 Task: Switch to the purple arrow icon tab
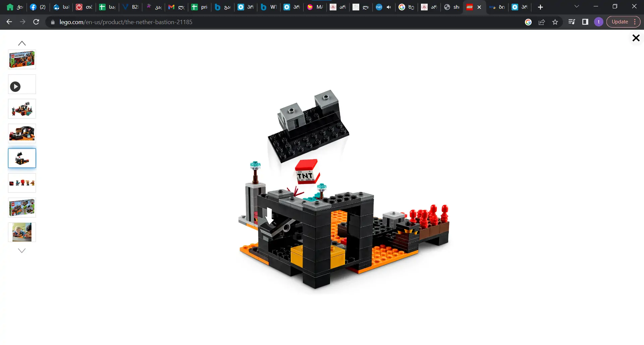click(x=154, y=7)
